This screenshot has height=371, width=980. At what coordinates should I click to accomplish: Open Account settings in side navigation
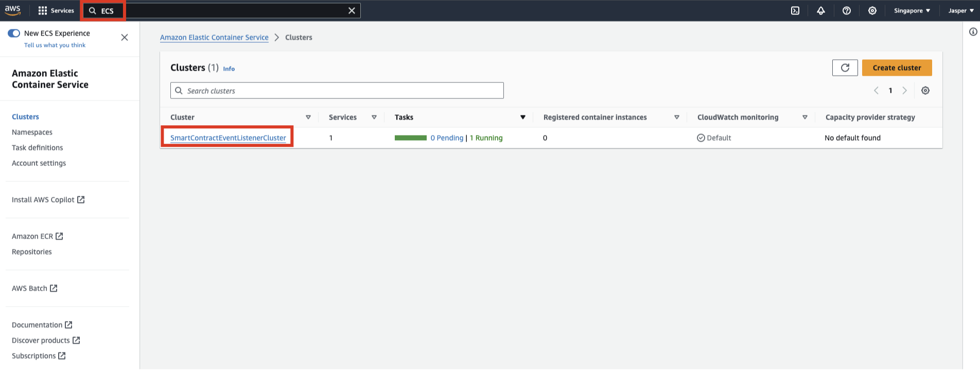(39, 163)
